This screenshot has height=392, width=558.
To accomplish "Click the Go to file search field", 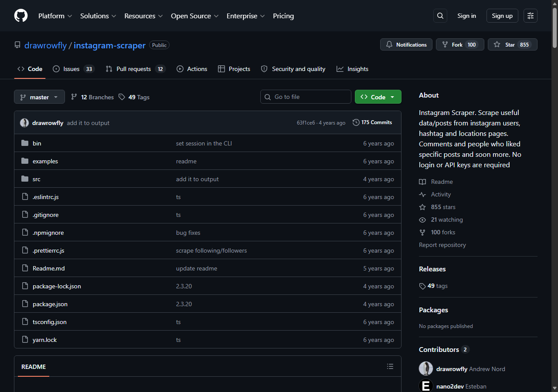I will [x=306, y=97].
